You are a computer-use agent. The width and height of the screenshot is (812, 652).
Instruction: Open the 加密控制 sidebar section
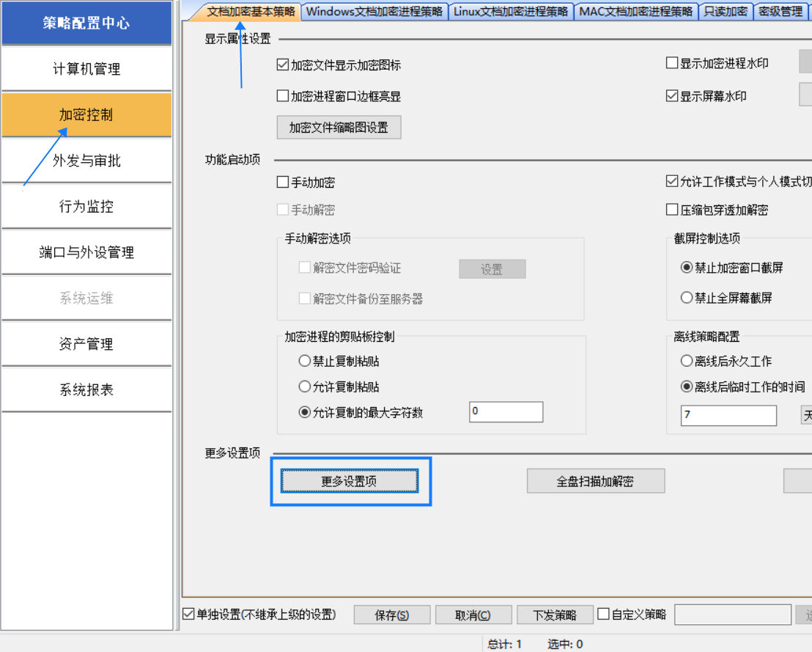coord(86,115)
